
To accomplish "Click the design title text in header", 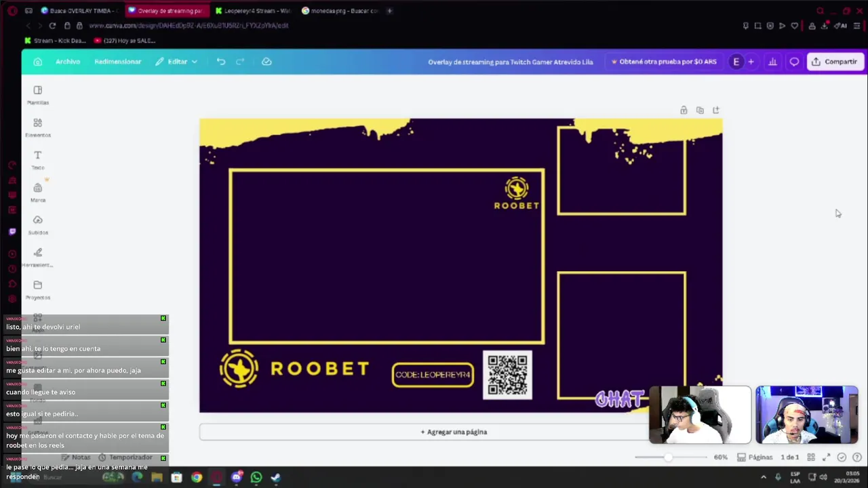I will 511,62.
